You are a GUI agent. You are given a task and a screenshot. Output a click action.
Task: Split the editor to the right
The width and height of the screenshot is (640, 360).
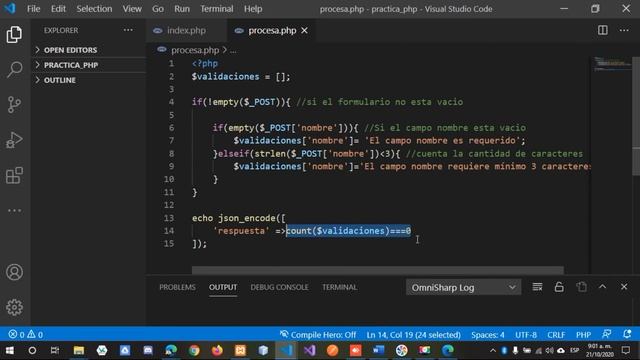click(602, 30)
